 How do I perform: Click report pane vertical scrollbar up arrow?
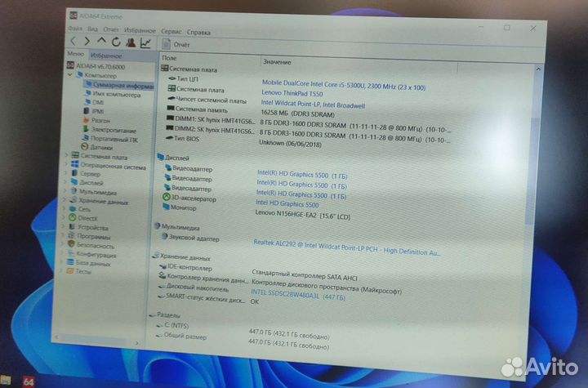pyautogui.click(x=538, y=69)
